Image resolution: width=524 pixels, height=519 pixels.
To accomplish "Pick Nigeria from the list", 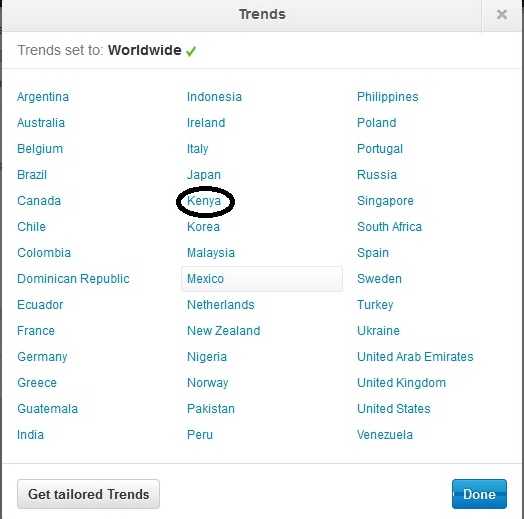I will click(207, 357).
